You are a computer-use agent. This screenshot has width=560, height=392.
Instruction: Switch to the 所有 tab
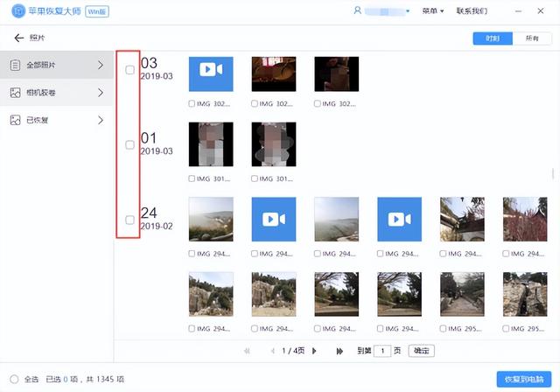(x=531, y=38)
